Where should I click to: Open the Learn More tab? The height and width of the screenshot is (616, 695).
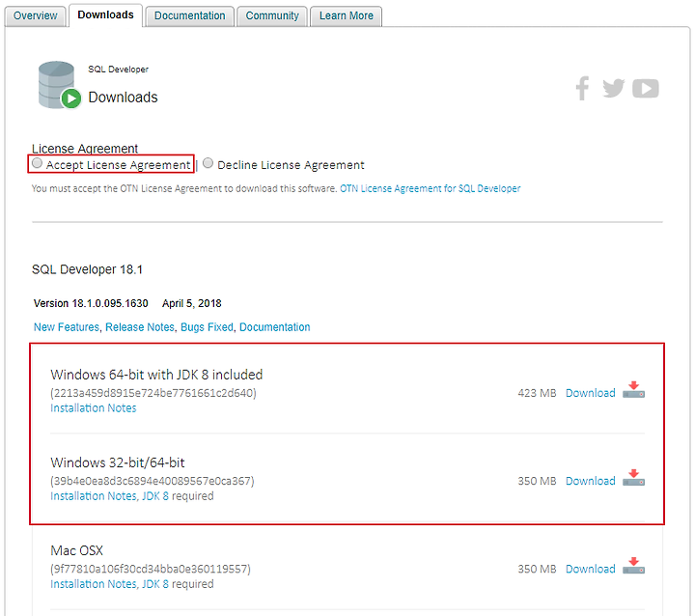(347, 16)
